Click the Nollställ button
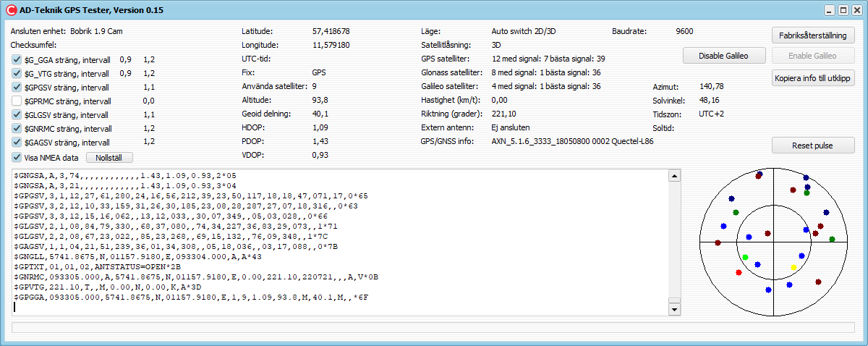Image resolution: width=868 pixels, height=346 pixels. tap(109, 157)
